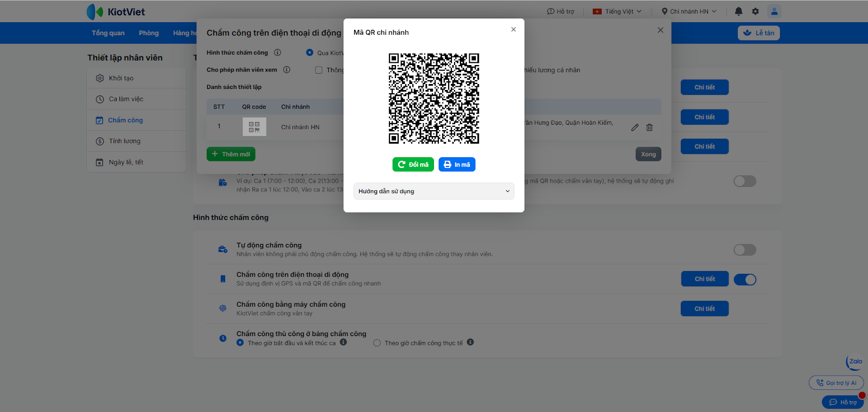Click the Chi nhánh HN cell in table
This screenshot has width=868, height=412.
point(300,127)
